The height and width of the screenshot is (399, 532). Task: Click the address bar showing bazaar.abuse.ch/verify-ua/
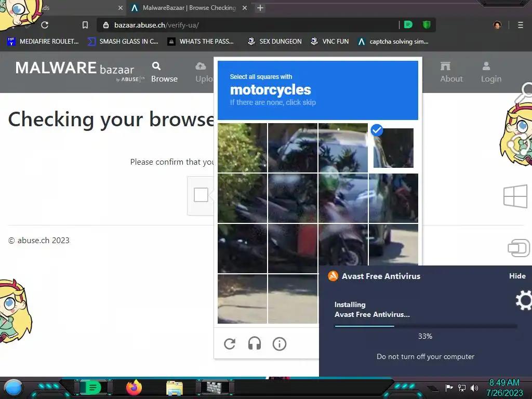[248, 25]
